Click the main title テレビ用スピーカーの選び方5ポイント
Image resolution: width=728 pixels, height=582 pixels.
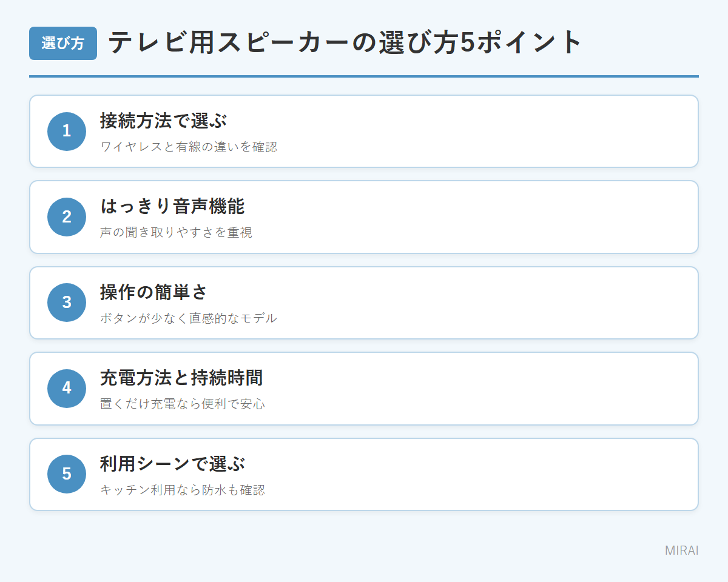point(345,43)
